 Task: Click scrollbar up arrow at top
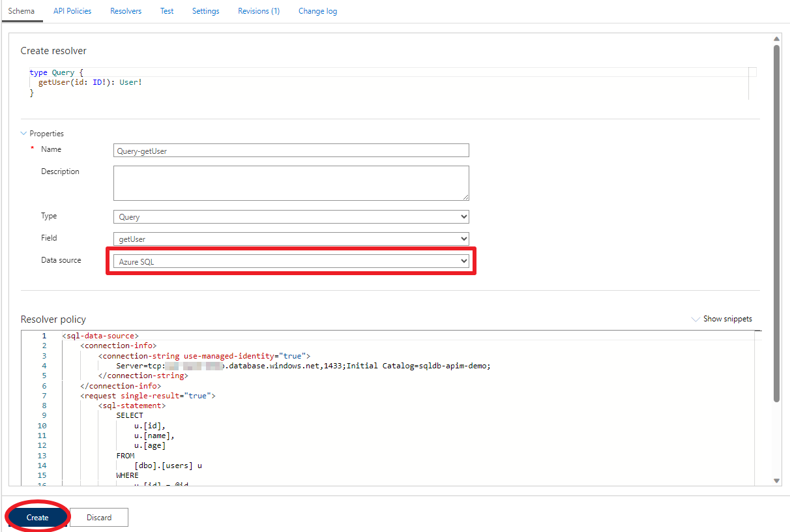coord(776,39)
